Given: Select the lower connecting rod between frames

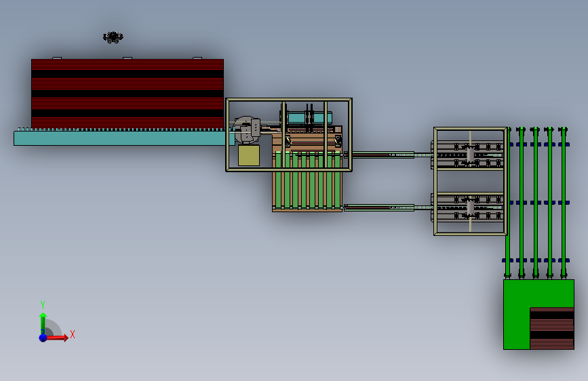Looking at the screenshot, I should (387, 207).
